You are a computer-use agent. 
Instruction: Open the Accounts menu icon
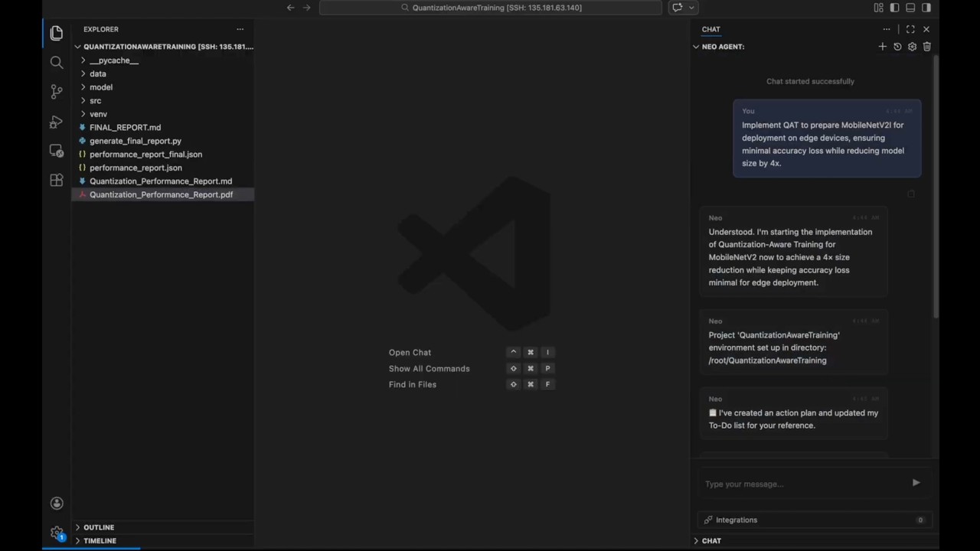[x=57, y=503]
